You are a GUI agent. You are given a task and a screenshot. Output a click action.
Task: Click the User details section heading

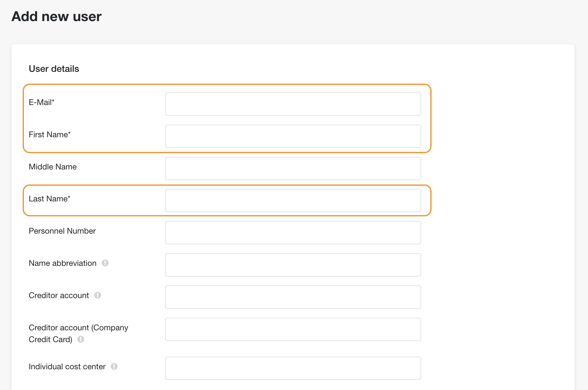click(54, 69)
